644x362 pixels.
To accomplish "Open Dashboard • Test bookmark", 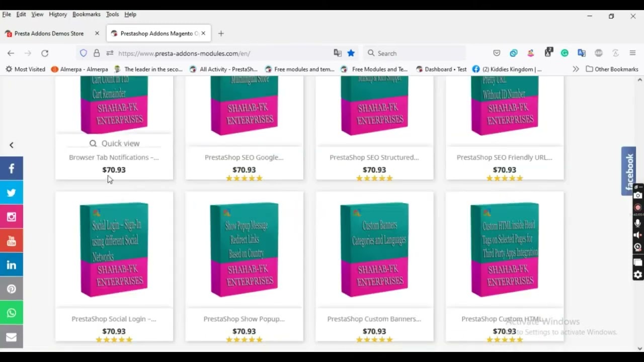I will (441, 69).
